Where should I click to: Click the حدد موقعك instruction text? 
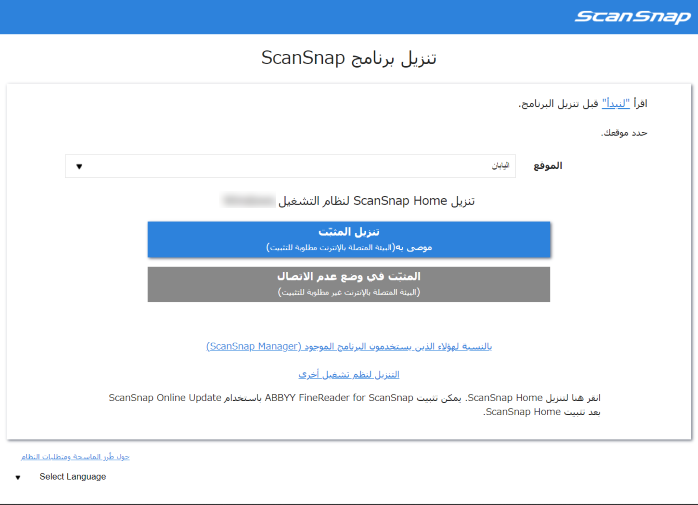(623, 132)
